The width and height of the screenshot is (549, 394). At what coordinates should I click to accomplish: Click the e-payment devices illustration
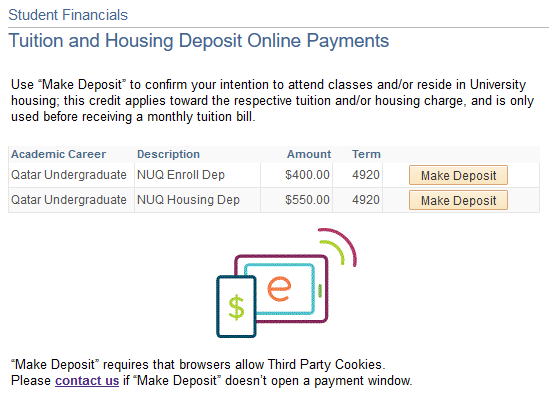coord(286,283)
